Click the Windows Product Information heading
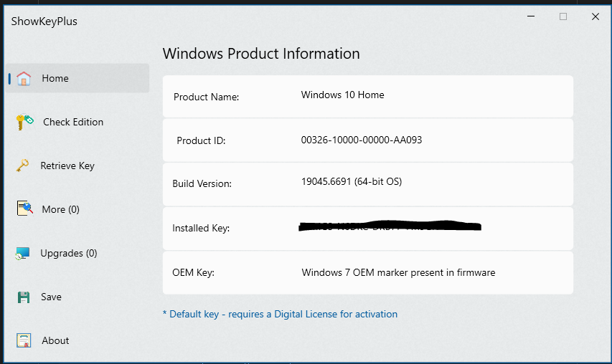612x364 pixels. coord(261,54)
